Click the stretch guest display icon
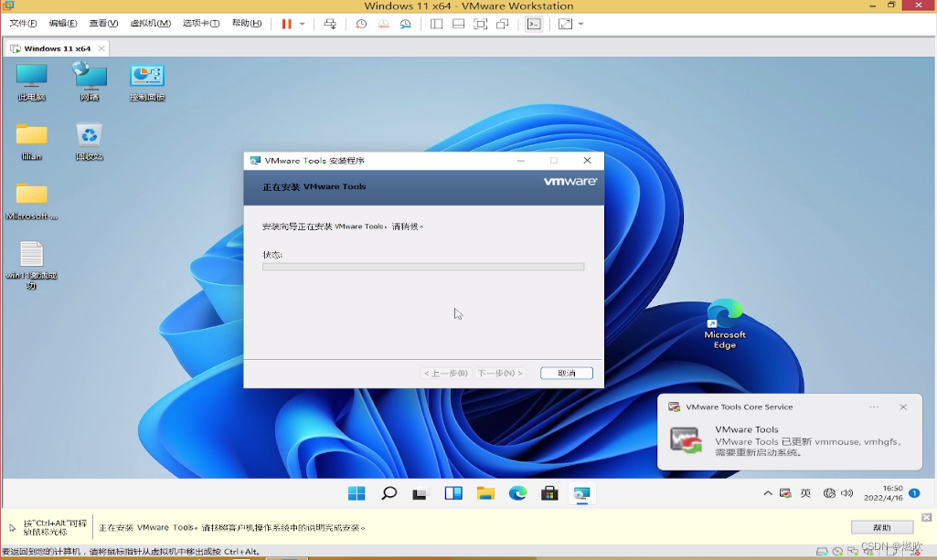The width and height of the screenshot is (937, 560). point(565,24)
